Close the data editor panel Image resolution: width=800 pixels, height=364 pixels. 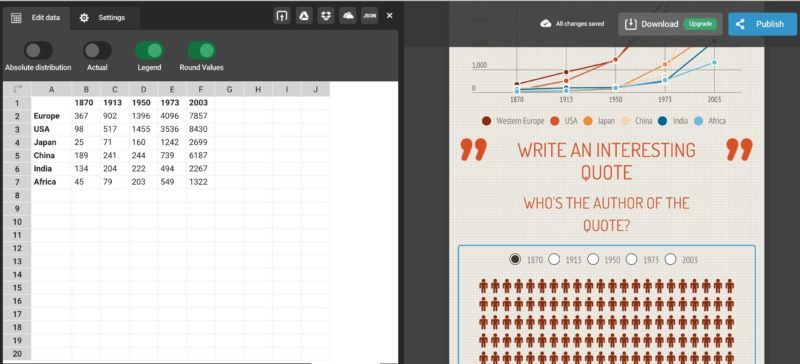pos(390,16)
